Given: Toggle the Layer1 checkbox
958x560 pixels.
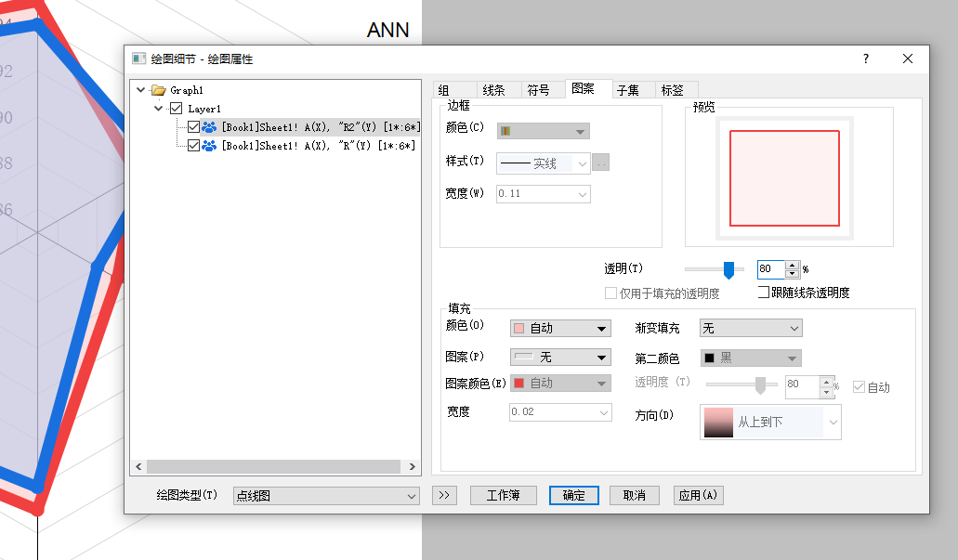Looking at the screenshot, I should [176, 109].
